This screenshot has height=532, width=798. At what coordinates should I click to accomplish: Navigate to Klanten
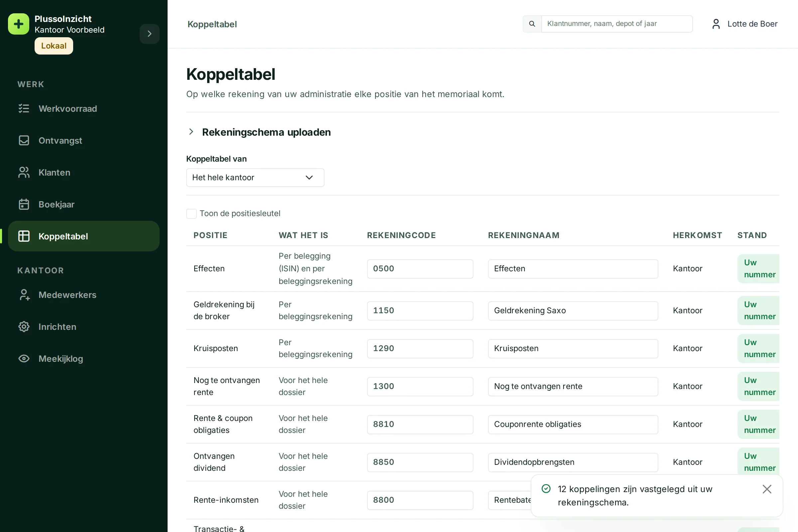pos(83,172)
